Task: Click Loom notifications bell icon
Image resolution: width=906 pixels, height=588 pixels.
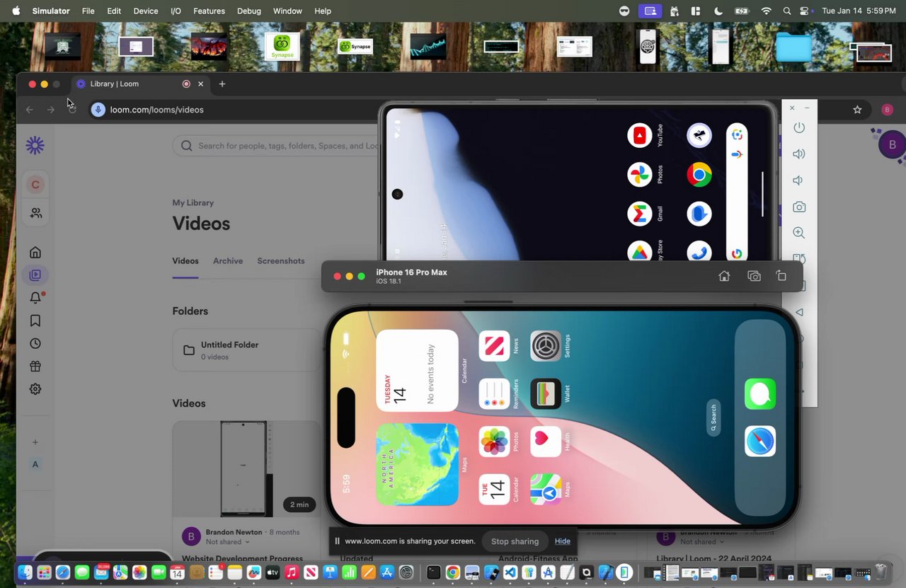Action: 35,298
